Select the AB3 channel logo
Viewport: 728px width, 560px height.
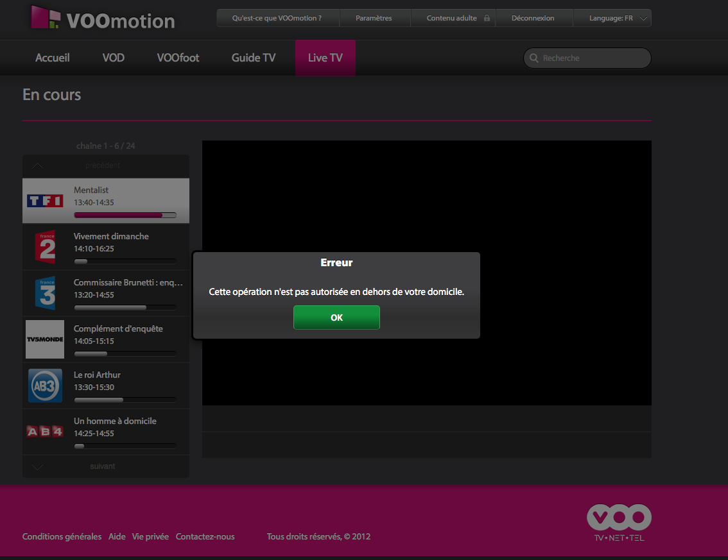point(45,386)
